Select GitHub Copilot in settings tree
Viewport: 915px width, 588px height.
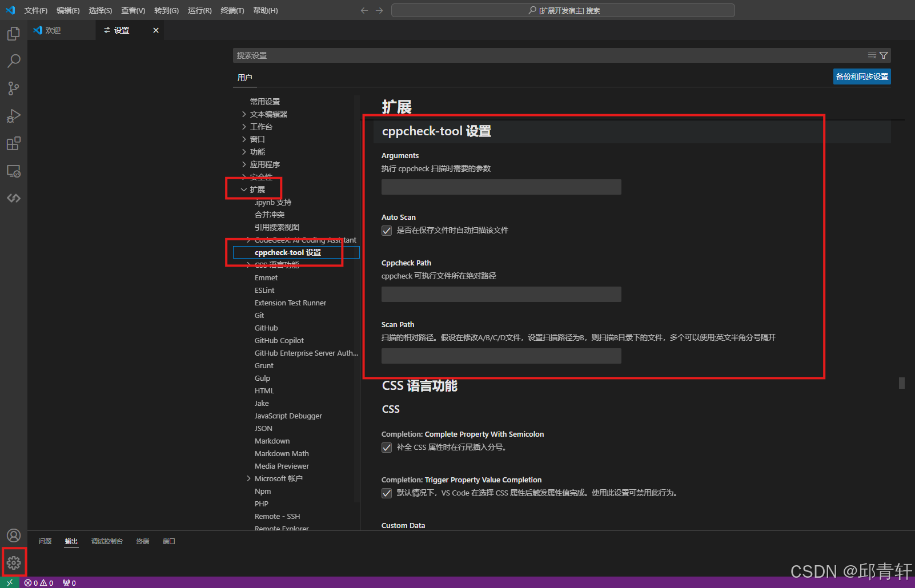[279, 340]
